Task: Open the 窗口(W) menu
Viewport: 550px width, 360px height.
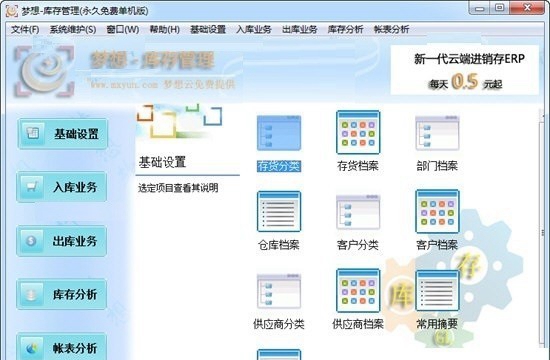Action: tap(123, 29)
